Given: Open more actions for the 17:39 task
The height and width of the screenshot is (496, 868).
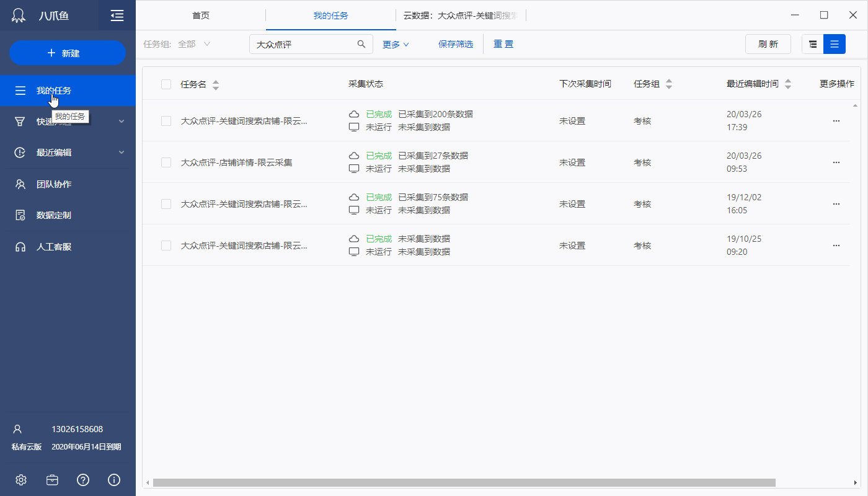Looking at the screenshot, I should click(x=836, y=121).
